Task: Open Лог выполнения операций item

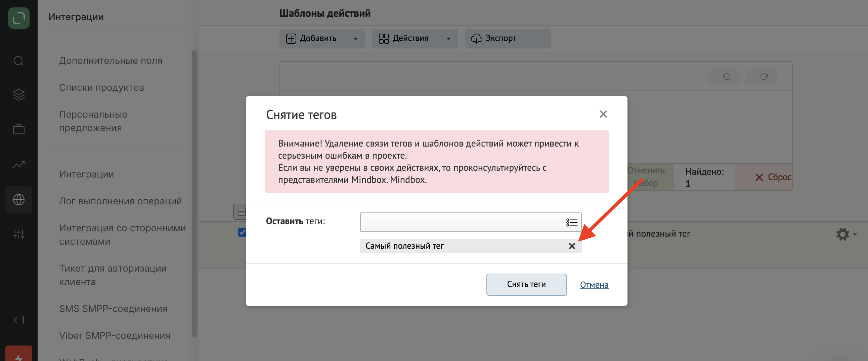Action: (x=121, y=201)
